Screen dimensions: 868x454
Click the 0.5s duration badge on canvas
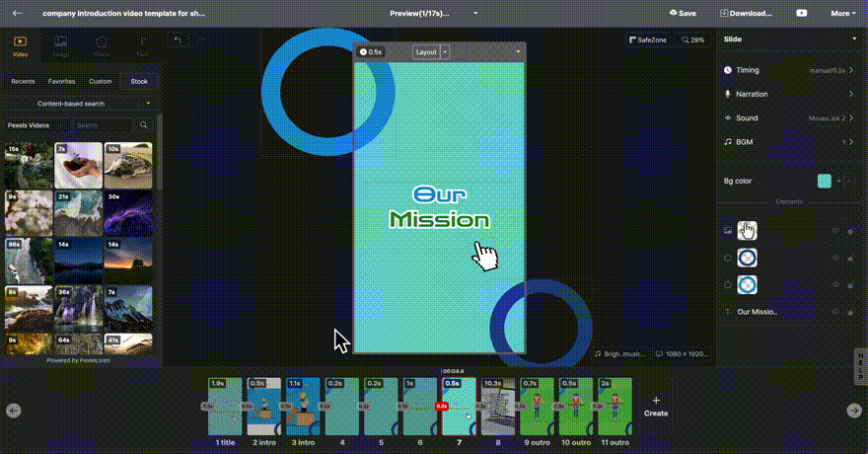click(370, 52)
